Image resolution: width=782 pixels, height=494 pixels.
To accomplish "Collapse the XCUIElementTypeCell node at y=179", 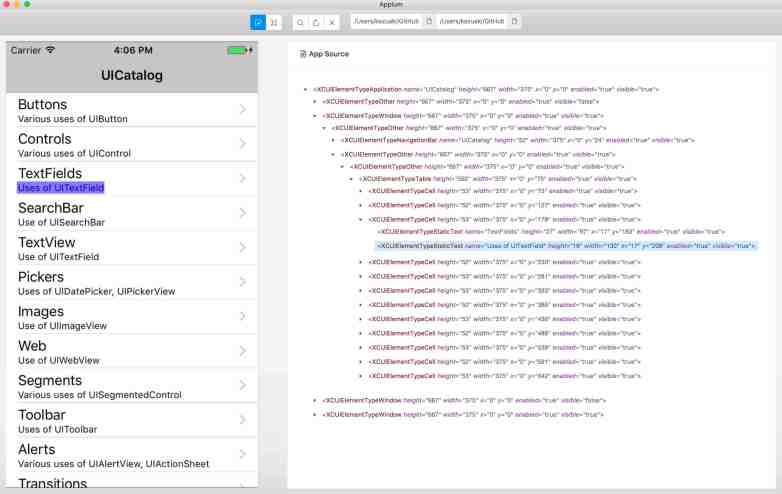I will click(361, 220).
